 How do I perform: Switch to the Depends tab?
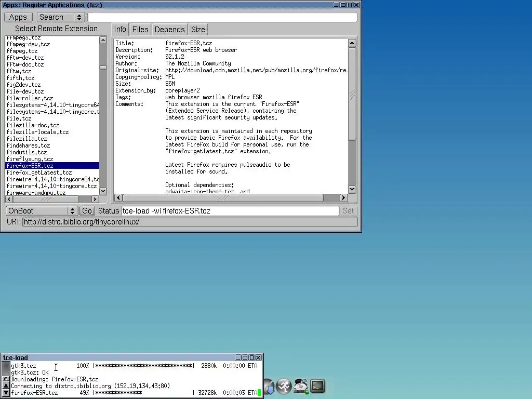tap(170, 30)
